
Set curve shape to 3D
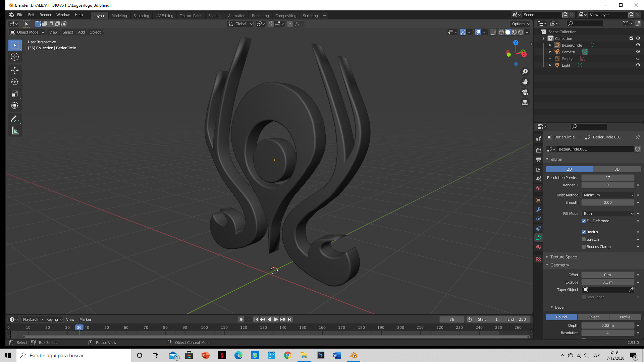616,169
